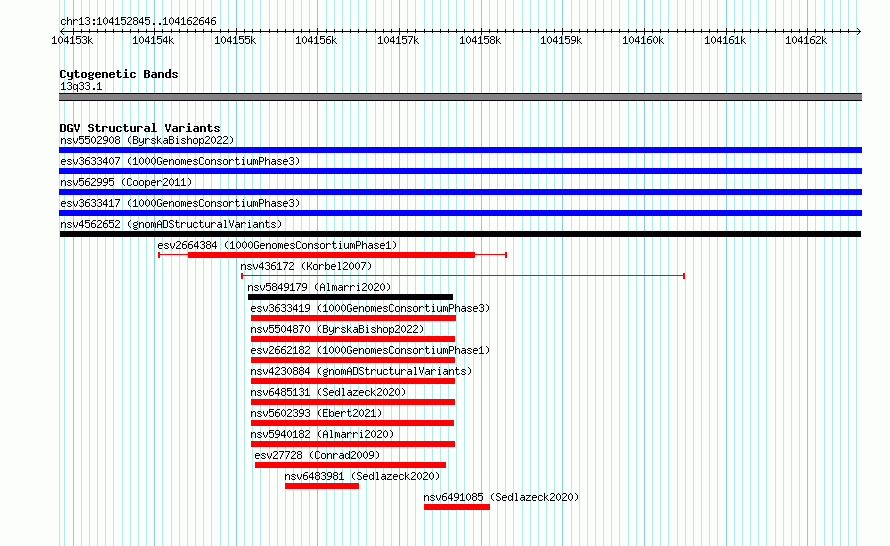The height and width of the screenshot is (546, 890).
Task: Click the 104161k ruler position
Action: [725, 40]
